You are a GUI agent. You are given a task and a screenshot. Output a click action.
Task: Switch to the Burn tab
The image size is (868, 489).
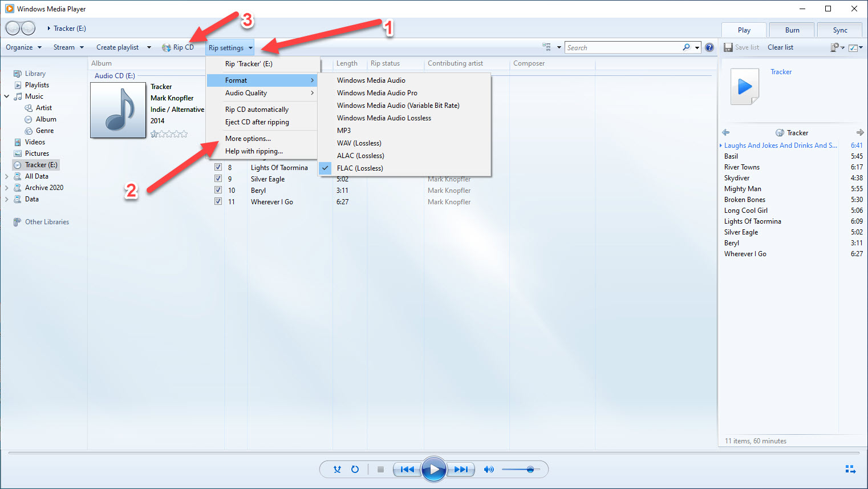[792, 30]
